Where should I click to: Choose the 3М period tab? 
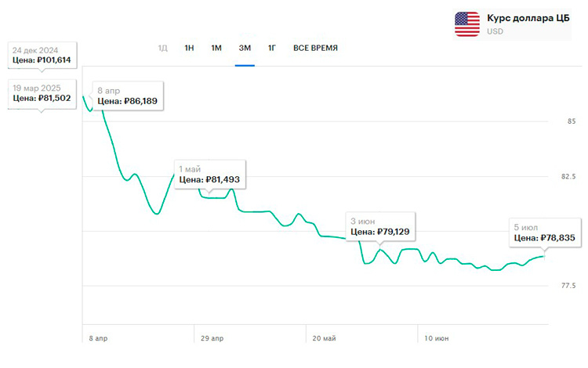pyautogui.click(x=245, y=48)
